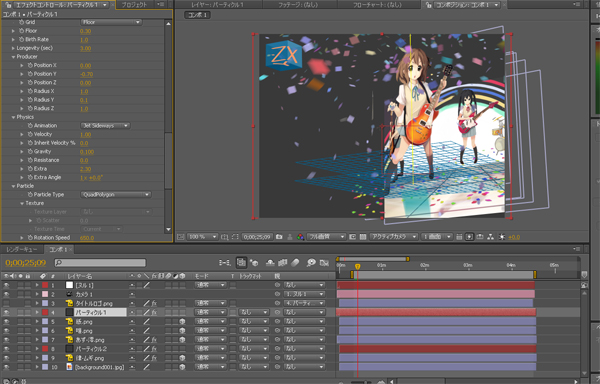
Task: Show the タイトルロゴ.png layer
Action: [6, 303]
